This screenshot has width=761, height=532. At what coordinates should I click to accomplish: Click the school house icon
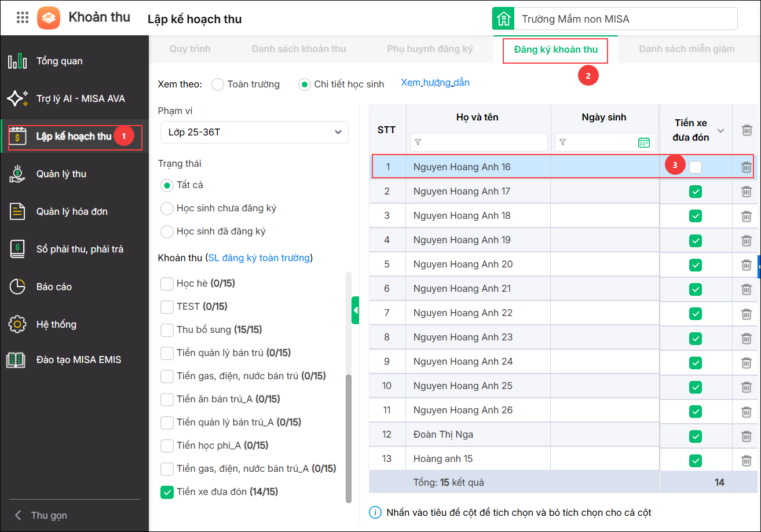click(503, 19)
